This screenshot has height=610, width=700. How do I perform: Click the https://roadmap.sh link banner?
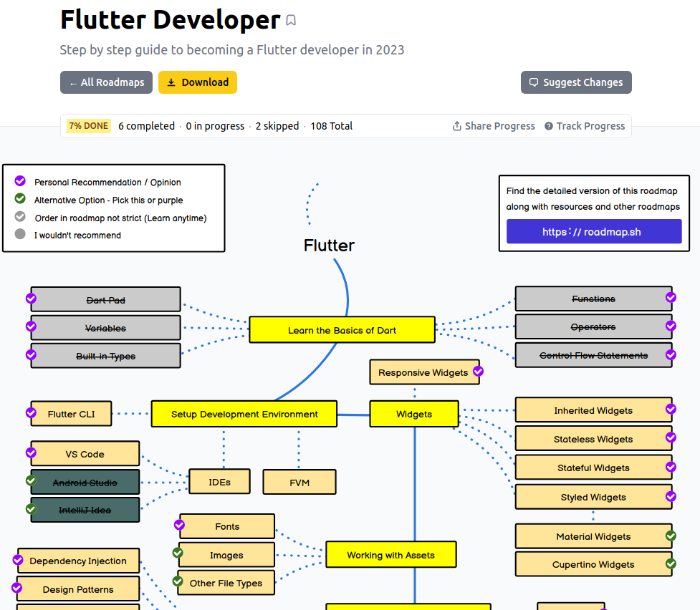coord(593,231)
